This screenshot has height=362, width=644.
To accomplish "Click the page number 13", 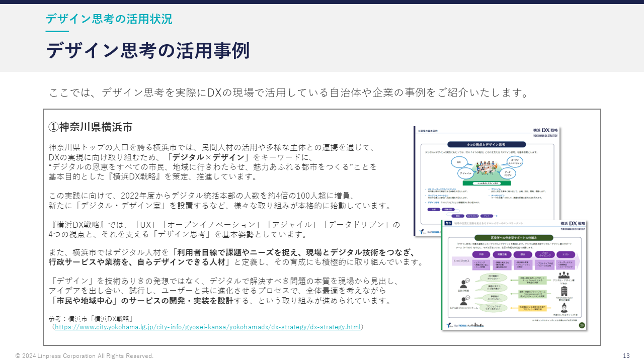I will pos(626,356).
